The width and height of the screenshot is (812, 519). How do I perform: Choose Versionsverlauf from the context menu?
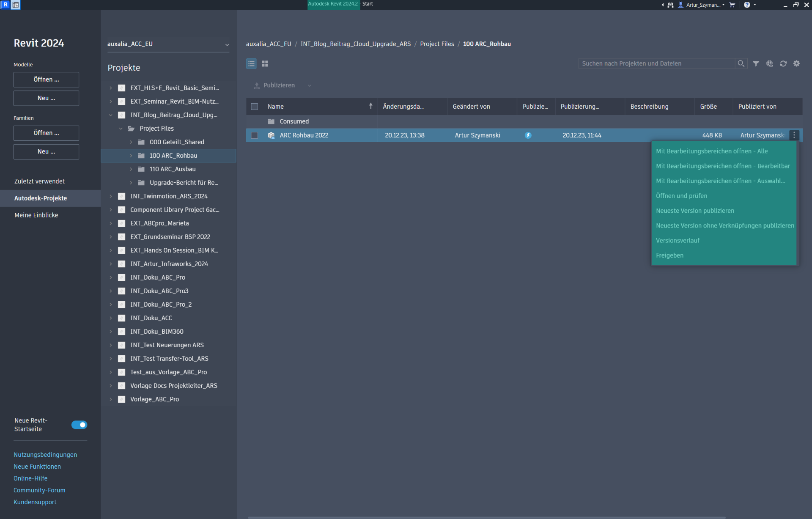click(678, 241)
